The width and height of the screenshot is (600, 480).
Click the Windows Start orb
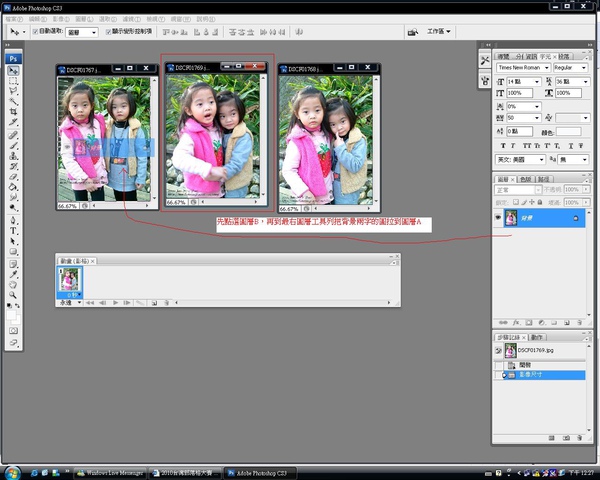[x=13, y=473]
